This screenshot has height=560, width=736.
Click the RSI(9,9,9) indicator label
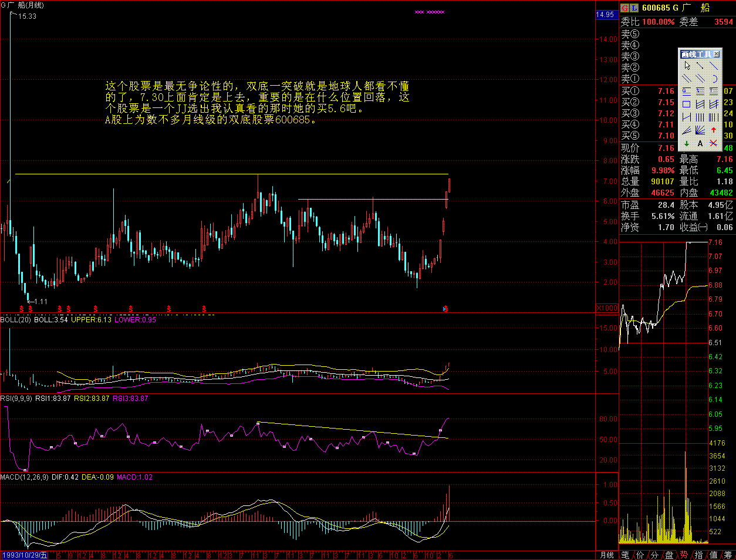(x=16, y=399)
